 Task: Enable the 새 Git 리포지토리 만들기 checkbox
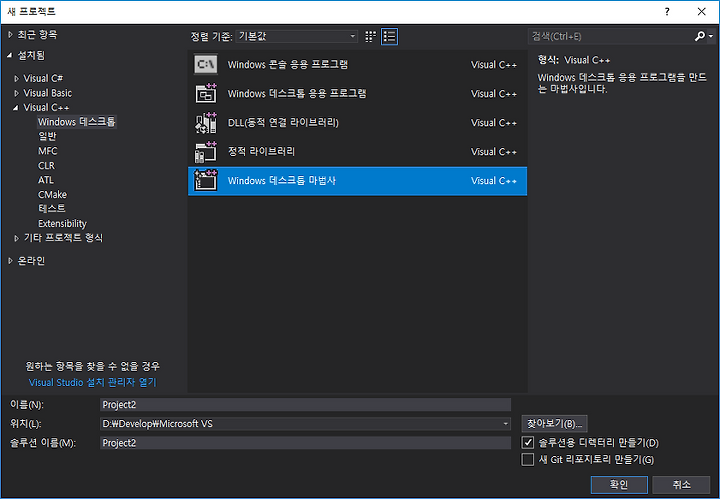click(528, 460)
